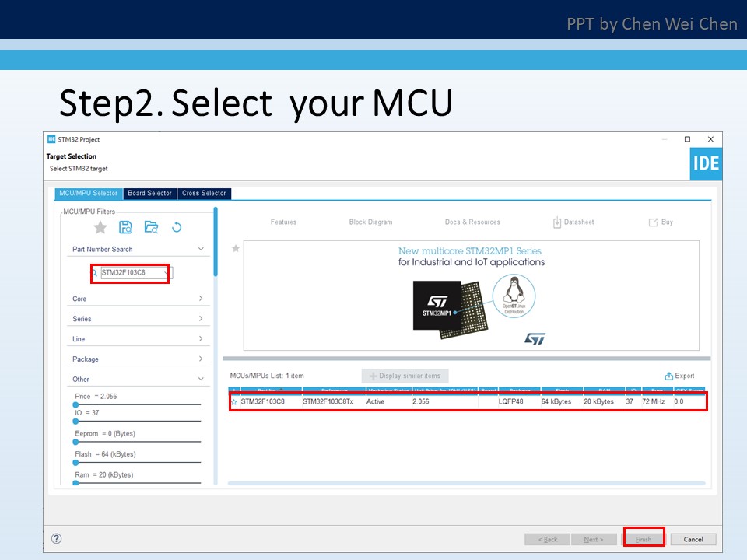Click the Finish button
The image size is (747, 560).
[x=644, y=539]
